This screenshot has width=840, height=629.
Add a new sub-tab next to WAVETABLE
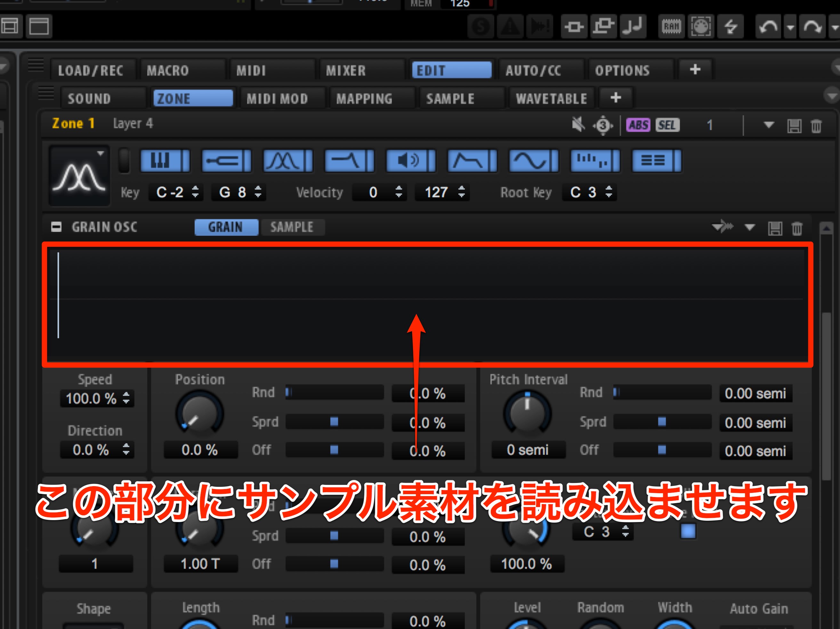[x=616, y=98]
